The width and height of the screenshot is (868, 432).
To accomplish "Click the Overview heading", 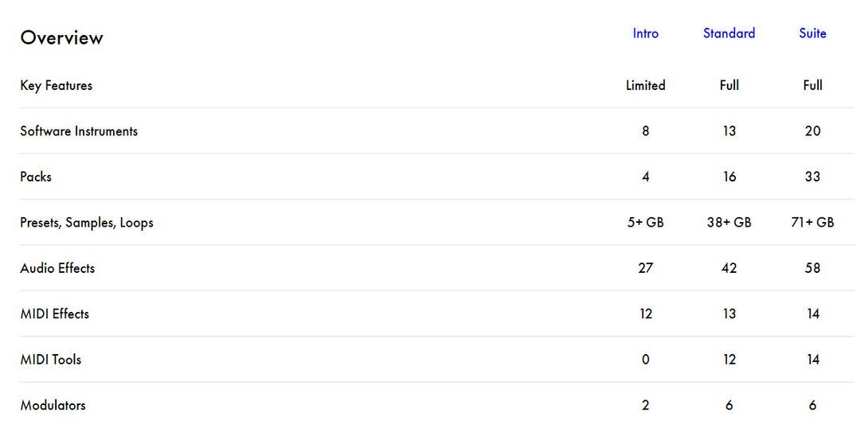I will pos(62,38).
